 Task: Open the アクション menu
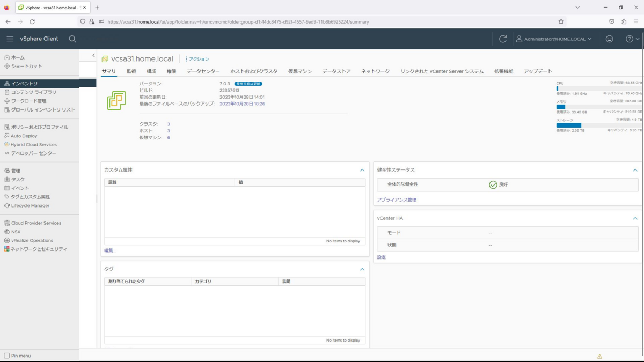point(197,59)
